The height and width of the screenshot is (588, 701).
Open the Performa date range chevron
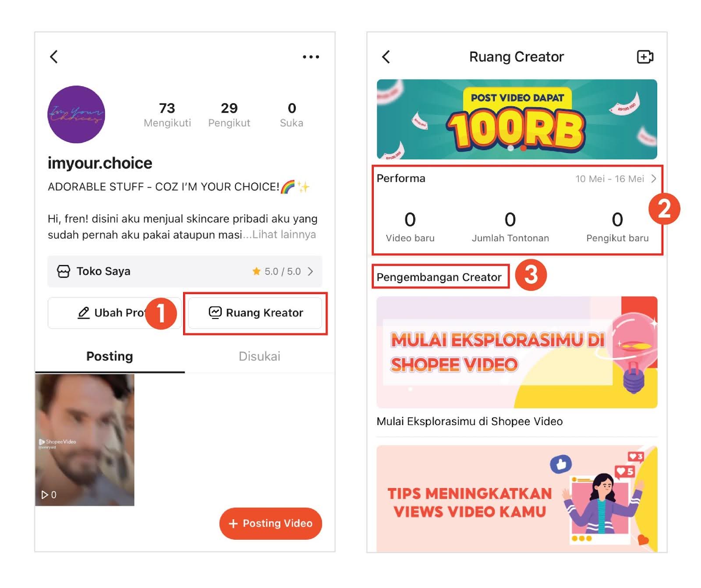click(653, 178)
